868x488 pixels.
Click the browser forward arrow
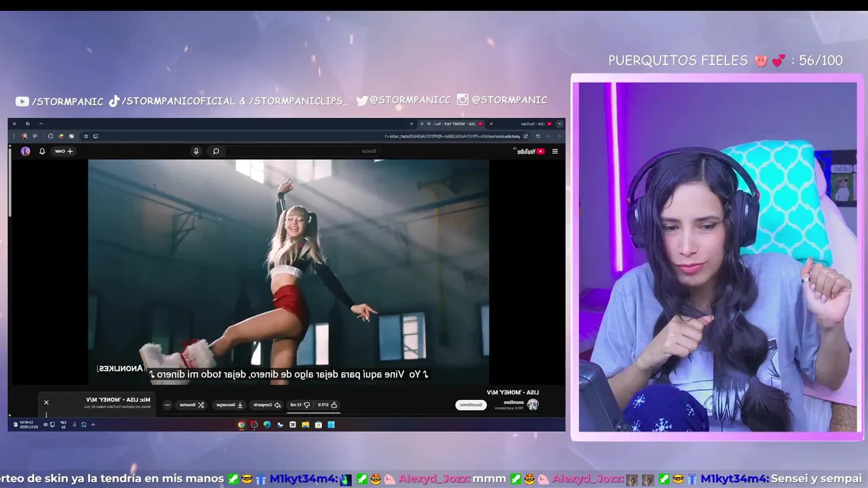tap(549, 136)
